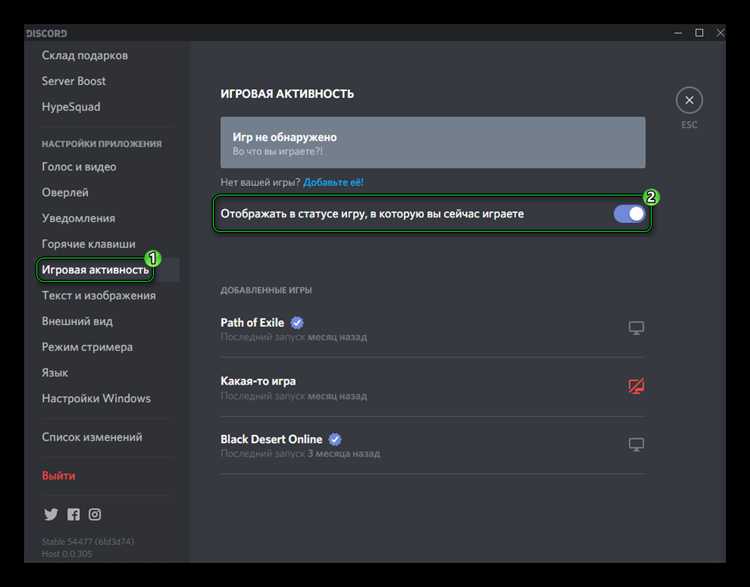Open Discord's Facebook page icon

(74, 514)
